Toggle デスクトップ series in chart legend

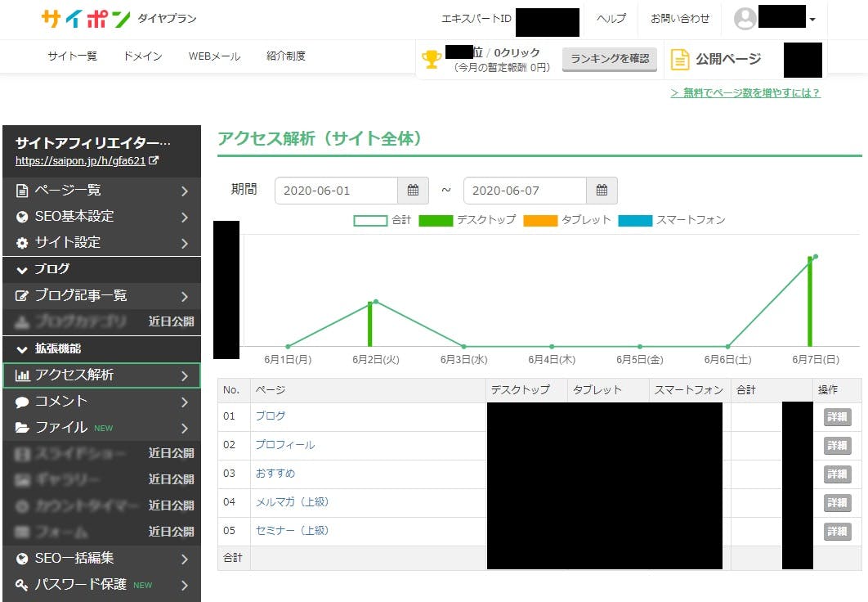coord(436,220)
